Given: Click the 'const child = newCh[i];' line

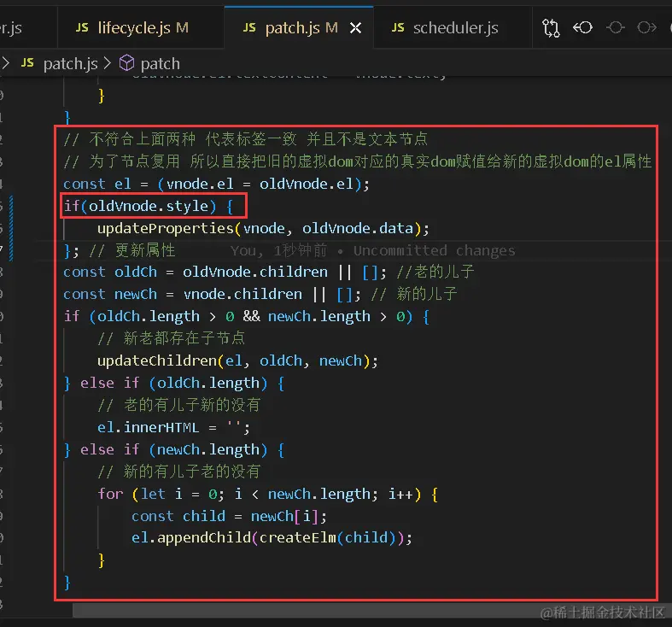Looking at the screenshot, I should click(229, 516).
